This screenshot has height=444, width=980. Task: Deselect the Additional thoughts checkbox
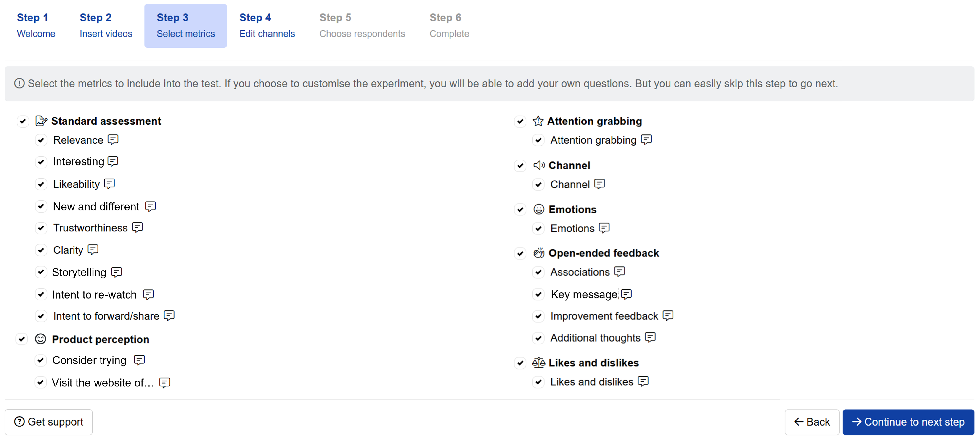pos(538,338)
